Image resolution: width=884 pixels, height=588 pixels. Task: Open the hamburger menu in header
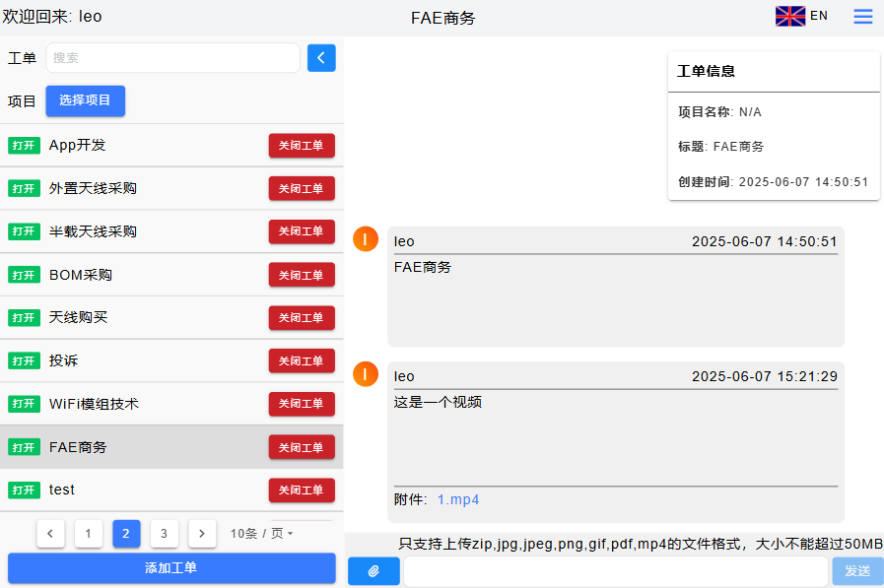(862, 17)
